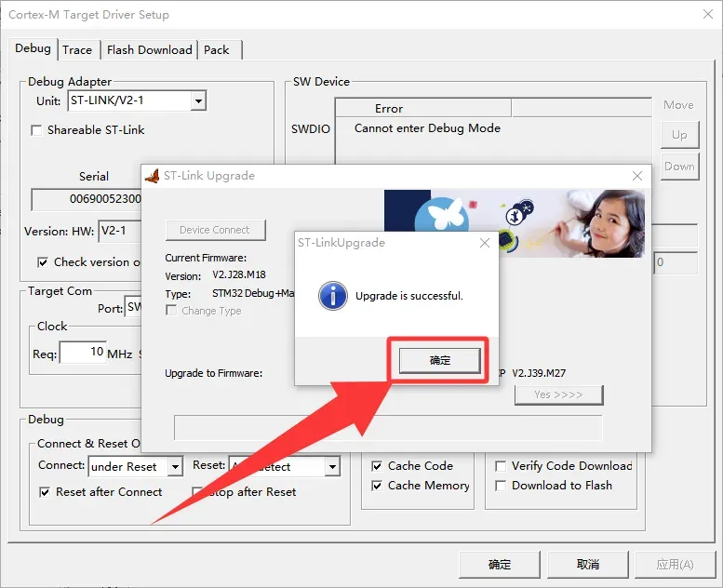Click the ST-Link Upgrade butterfly title icon
The width and height of the screenshot is (723, 588).
152,176
